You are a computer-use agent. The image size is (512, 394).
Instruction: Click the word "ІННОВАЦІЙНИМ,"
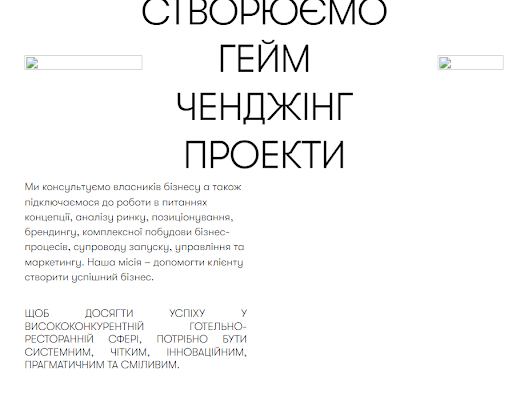click(206, 352)
